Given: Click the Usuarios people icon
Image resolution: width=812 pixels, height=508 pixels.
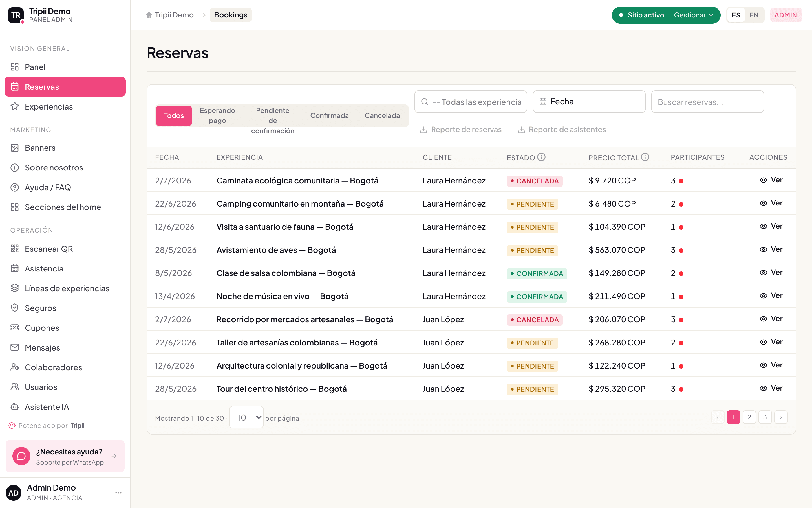Looking at the screenshot, I should [x=14, y=387].
